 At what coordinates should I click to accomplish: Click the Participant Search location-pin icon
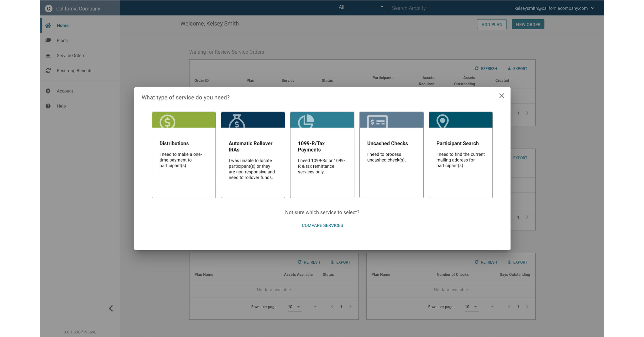(x=442, y=121)
